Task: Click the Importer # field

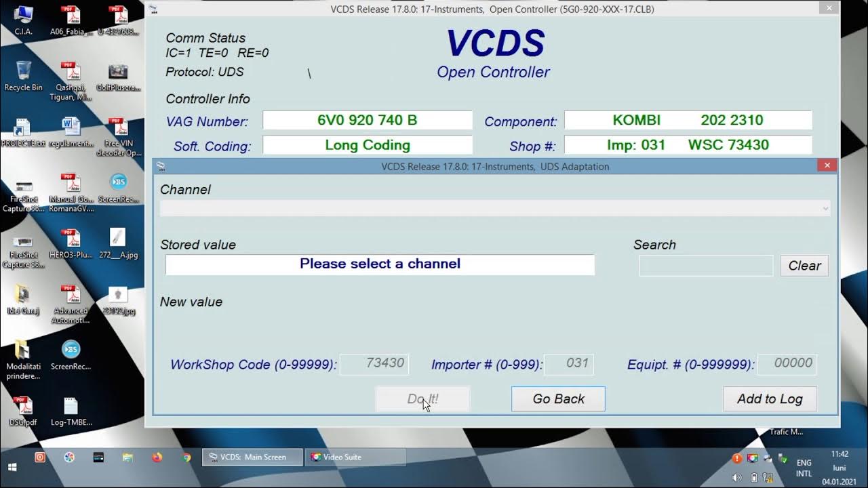Action: click(569, 364)
